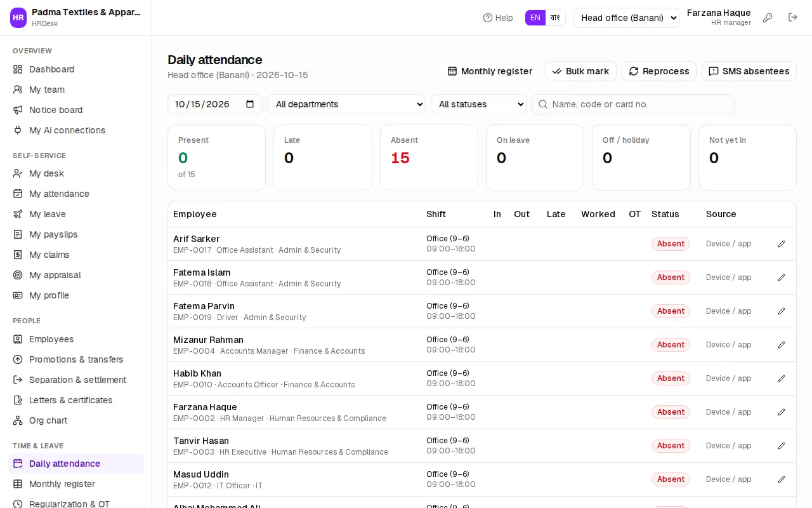Click the Monthly register button in header

click(490, 71)
